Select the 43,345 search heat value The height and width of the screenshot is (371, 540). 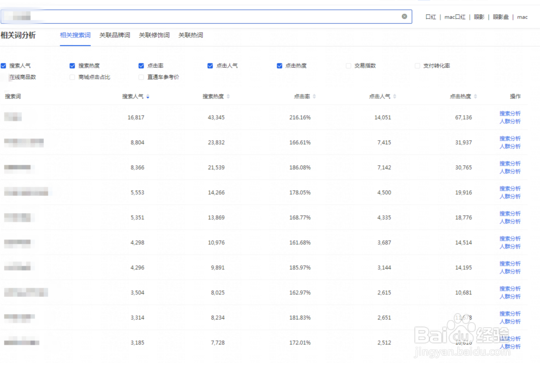click(x=216, y=117)
